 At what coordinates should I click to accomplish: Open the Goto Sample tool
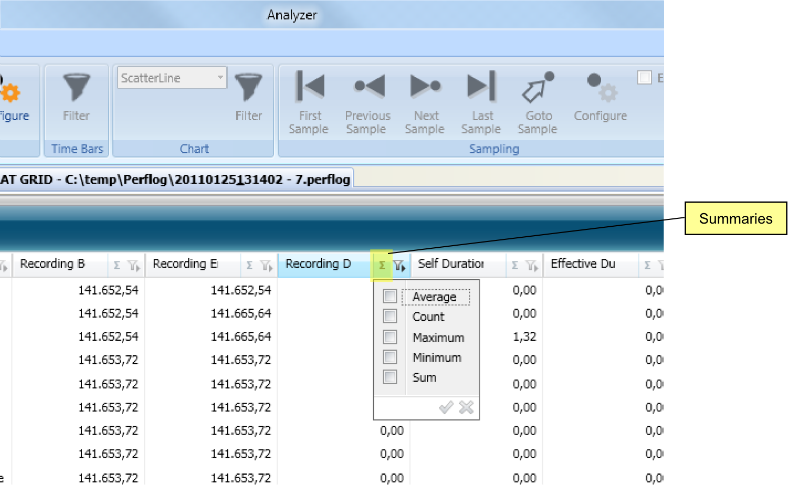[x=538, y=103]
